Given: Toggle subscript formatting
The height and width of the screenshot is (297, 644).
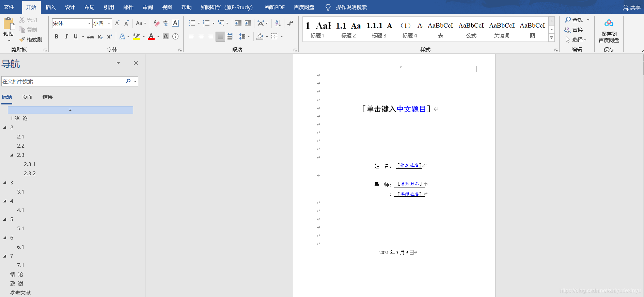Looking at the screenshot, I should pos(100,37).
